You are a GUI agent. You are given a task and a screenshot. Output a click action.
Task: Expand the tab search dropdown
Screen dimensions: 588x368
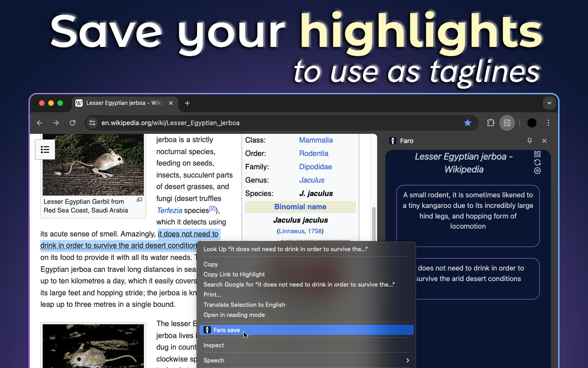(548, 103)
